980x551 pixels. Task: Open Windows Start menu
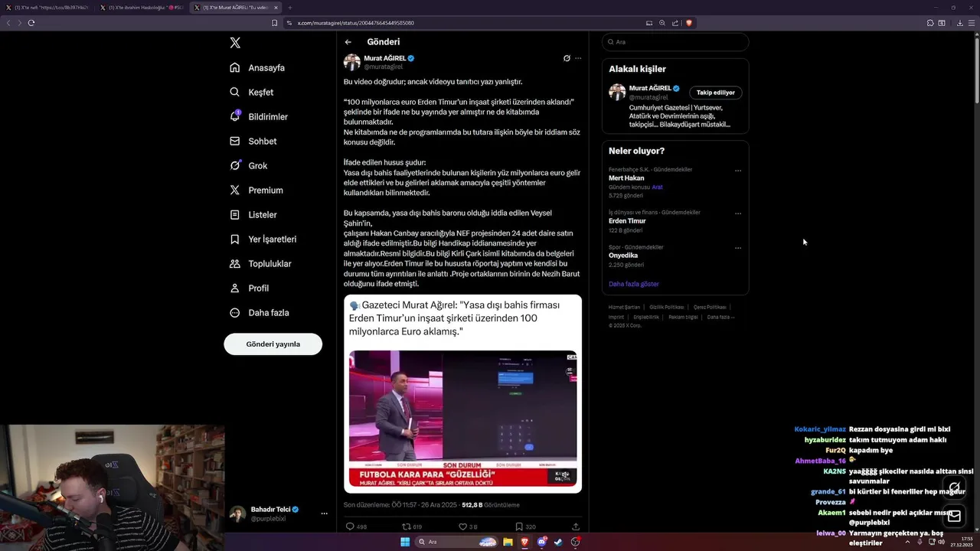pos(405,542)
